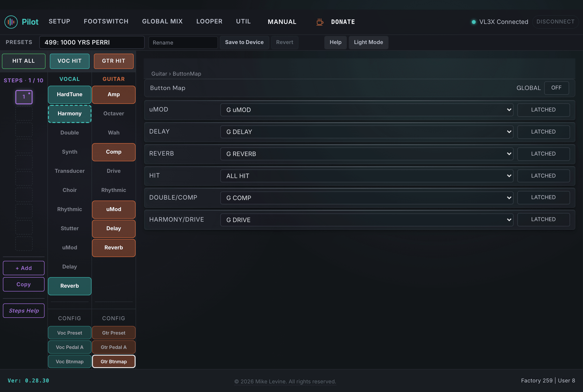Screen dimensions: 583x392
Task: Click Save to Device
Action: [244, 42]
